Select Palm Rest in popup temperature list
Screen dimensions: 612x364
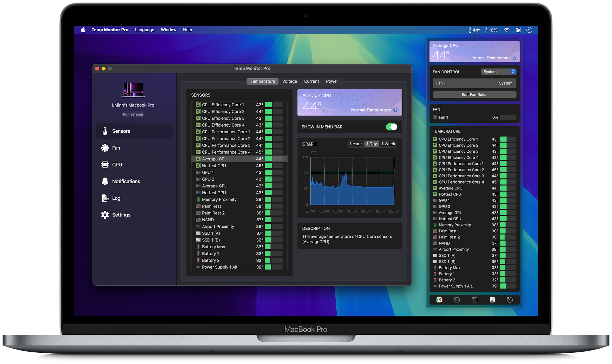pos(474,231)
